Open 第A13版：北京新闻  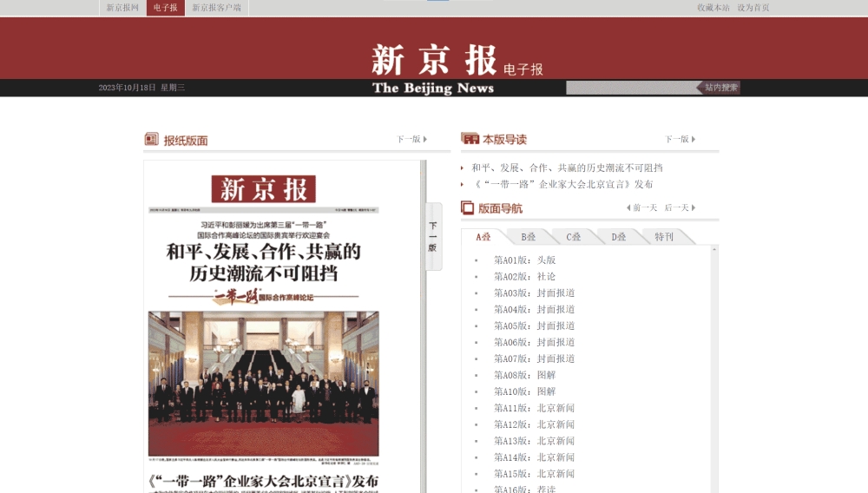[x=534, y=441]
